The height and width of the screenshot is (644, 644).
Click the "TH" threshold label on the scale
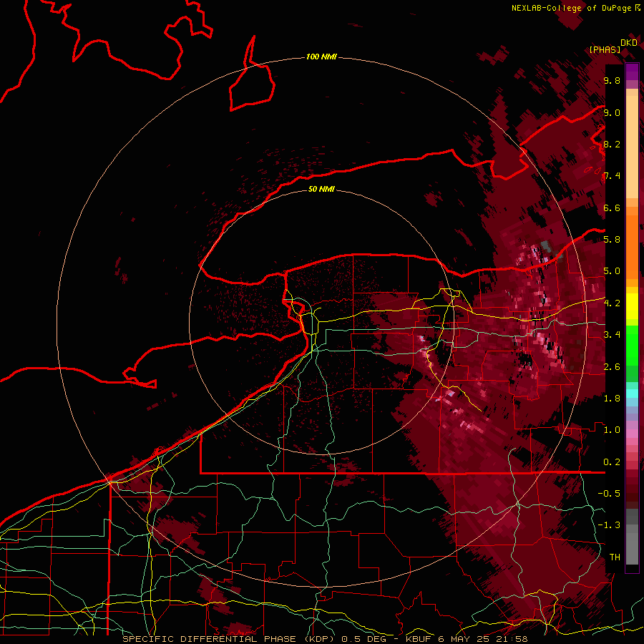[615, 557]
